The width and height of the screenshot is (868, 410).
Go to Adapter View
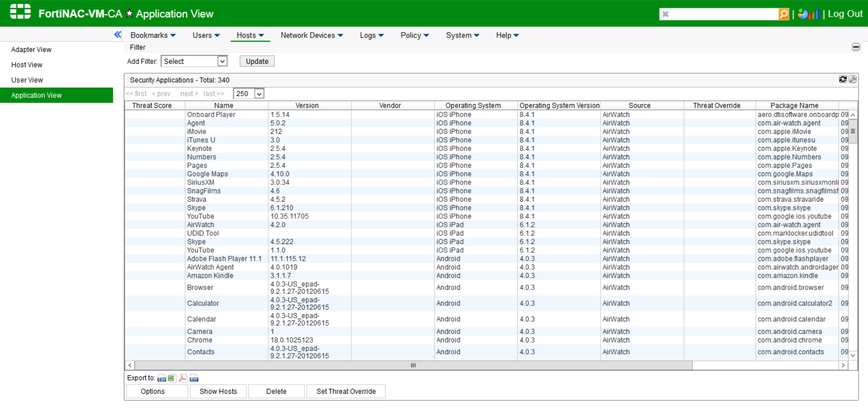coord(31,50)
